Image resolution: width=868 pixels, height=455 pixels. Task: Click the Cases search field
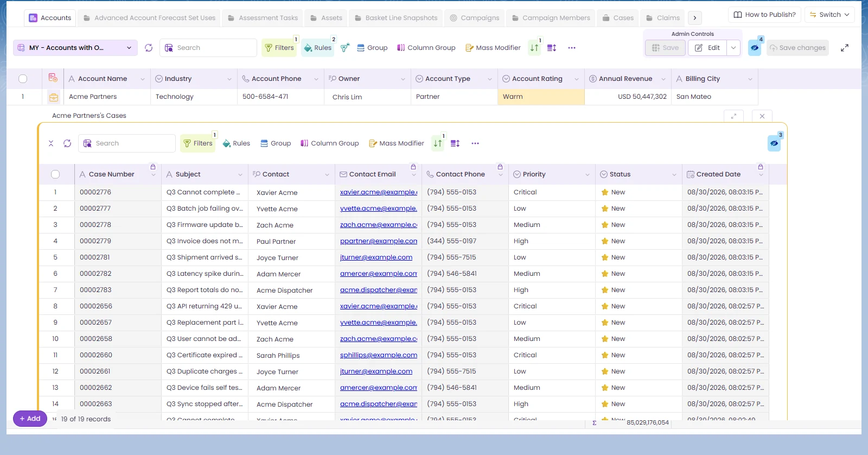127,143
